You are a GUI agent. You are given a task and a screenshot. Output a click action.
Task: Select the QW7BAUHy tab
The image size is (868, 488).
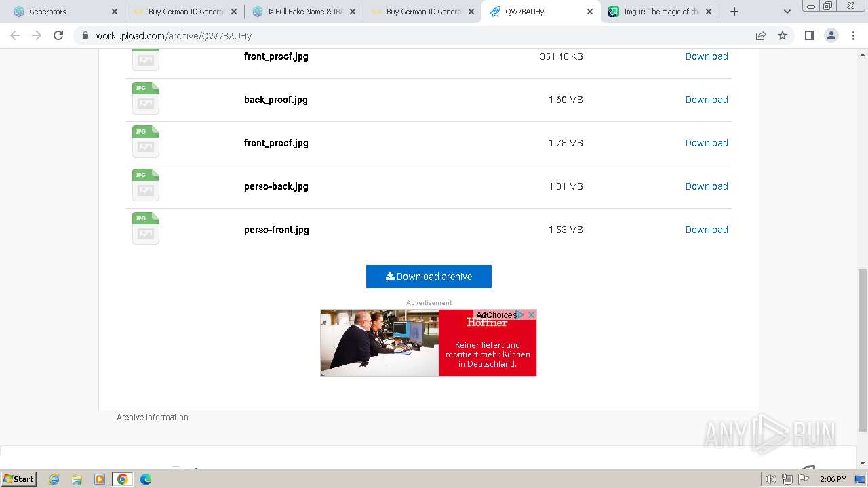pos(540,12)
